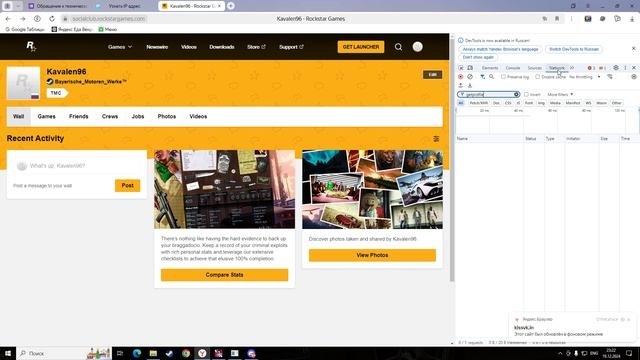This screenshot has width=640, height=360.
Task: Click the Post button on the wall
Action: point(127,185)
